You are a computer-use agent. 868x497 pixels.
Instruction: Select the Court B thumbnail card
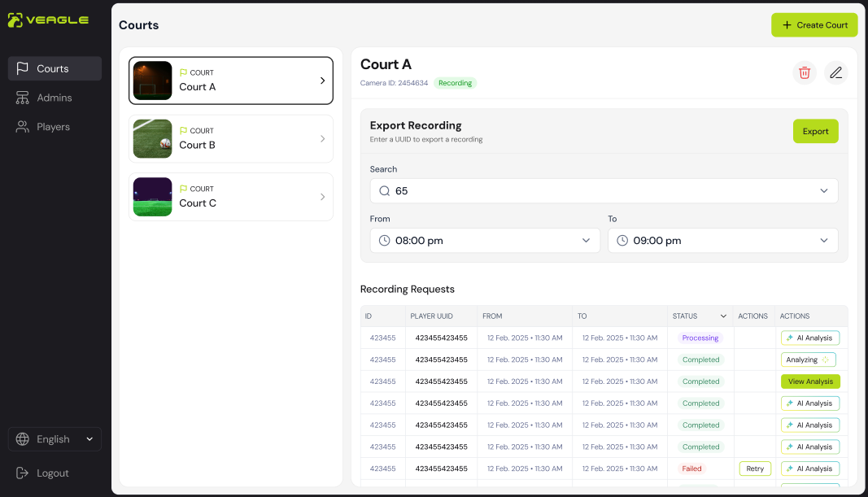pyautogui.click(x=153, y=139)
